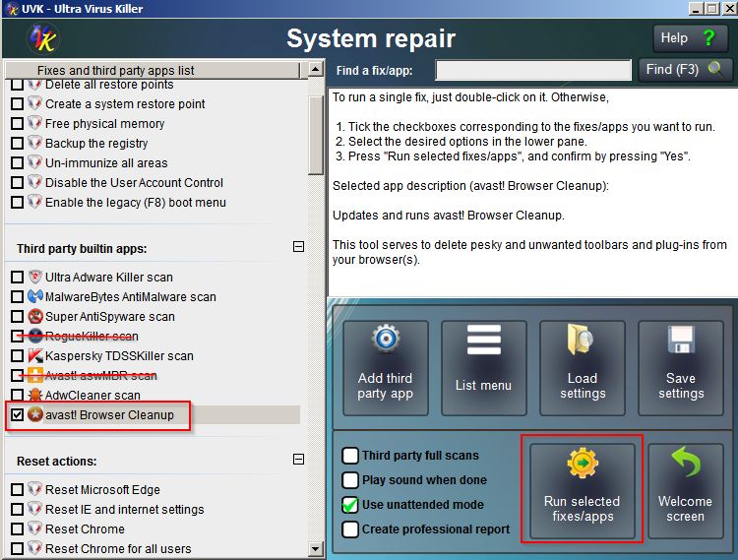Screen dimensions: 738x560
Task: Click the MalwareBytes AntiMalware icon
Action: coord(35,296)
